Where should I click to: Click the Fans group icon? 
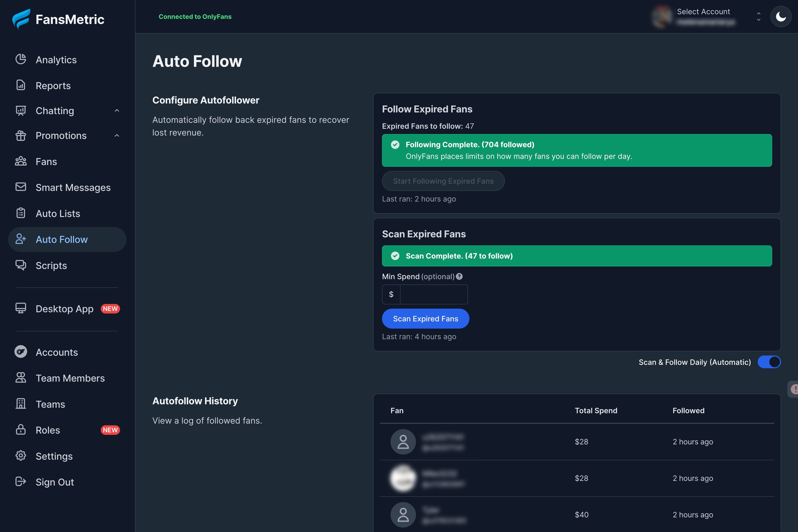coord(21,161)
